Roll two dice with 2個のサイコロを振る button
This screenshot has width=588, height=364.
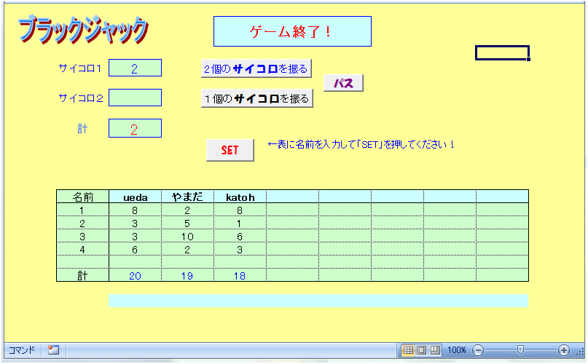(x=256, y=68)
